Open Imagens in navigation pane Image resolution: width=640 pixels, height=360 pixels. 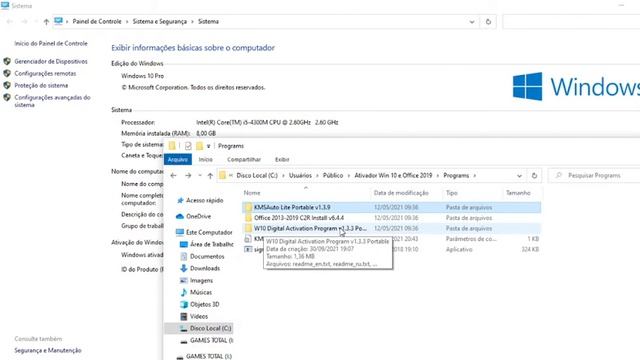tap(201, 280)
